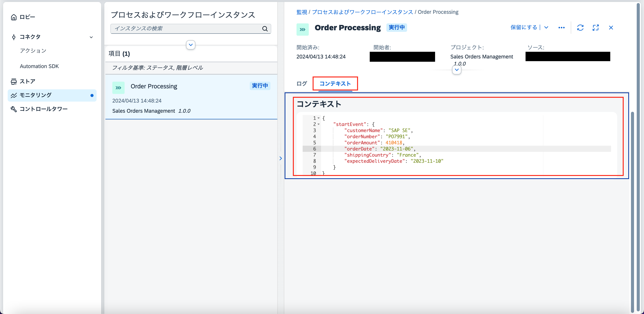Screen dimensions: 644x314
Task: Switch to the コンテキスト tab
Action: click(x=335, y=84)
